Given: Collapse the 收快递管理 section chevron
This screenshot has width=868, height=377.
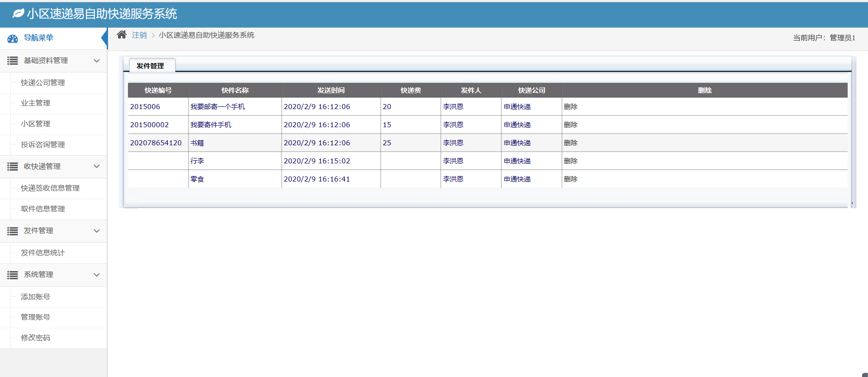Looking at the screenshot, I should [96, 167].
